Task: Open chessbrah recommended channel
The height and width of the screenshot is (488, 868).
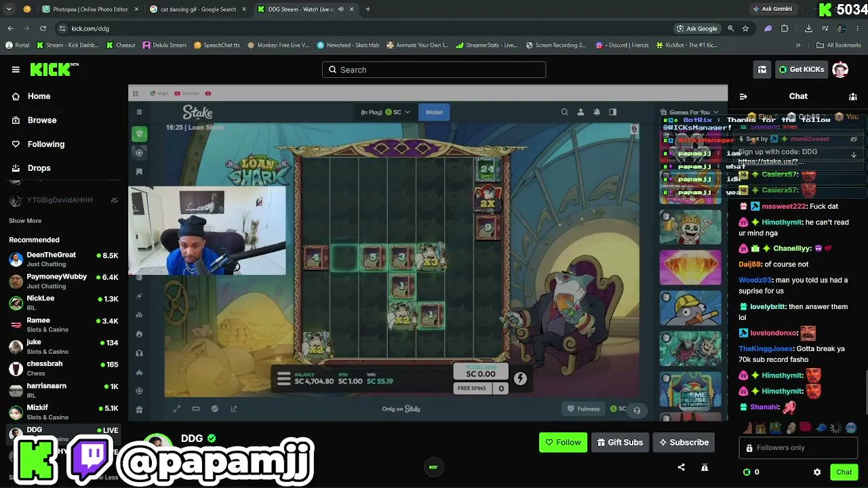Action: (x=64, y=368)
